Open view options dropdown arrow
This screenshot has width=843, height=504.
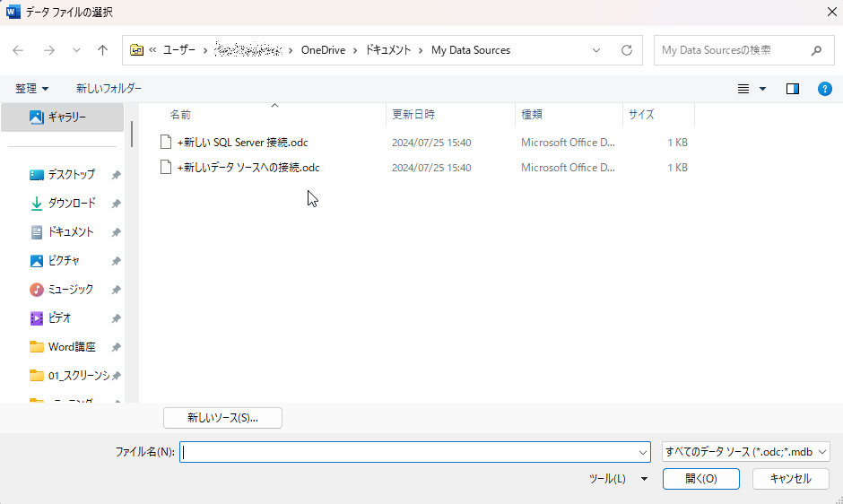[762, 89]
